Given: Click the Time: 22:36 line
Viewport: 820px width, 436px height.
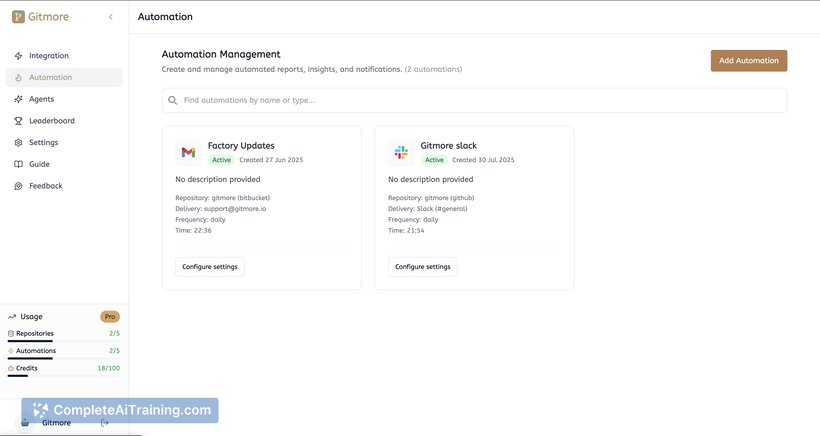Looking at the screenshot, I should tap(193, 231).
